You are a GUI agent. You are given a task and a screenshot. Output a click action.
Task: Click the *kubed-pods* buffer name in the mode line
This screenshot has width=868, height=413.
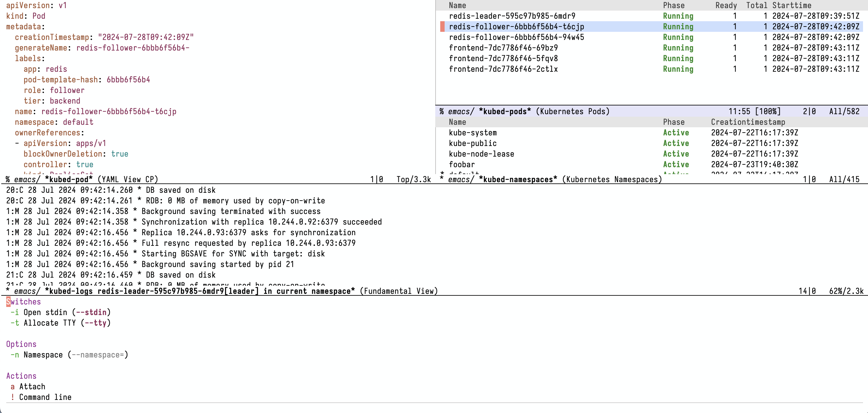pyautogui.click(x=505, y=111)
